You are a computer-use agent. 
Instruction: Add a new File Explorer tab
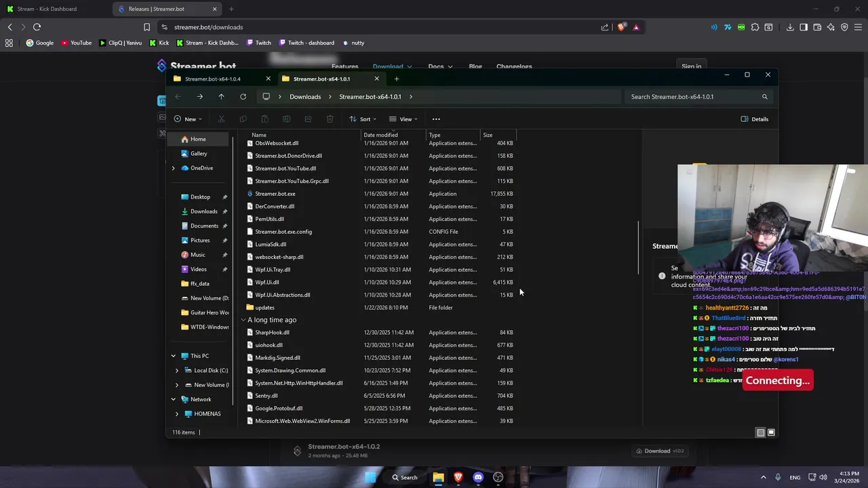click(397, 79)
